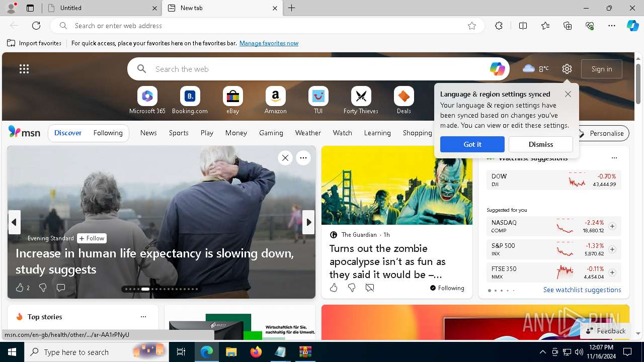Click the browser address bar
Screen dimensions: 644x362
coord(267,26)
